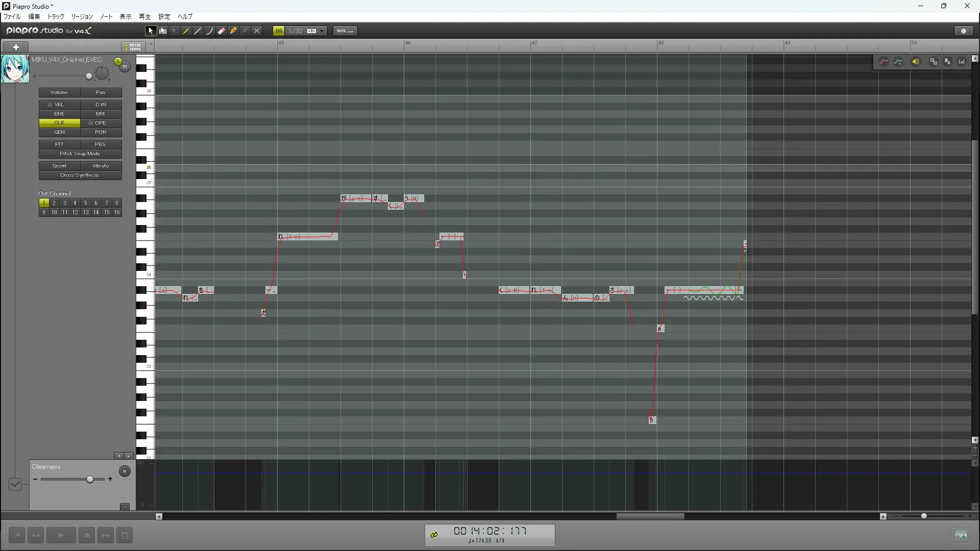This screenshot has width=980, height=551.
Task: Select the pencil draw tool
Action: 186,31
